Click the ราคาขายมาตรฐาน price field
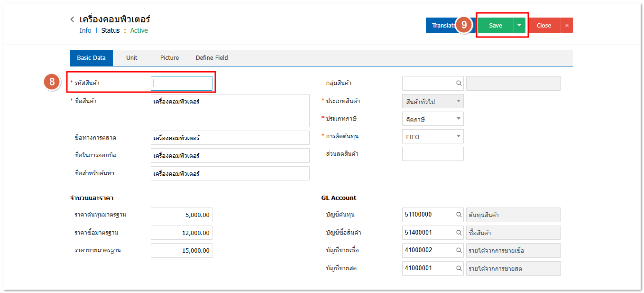The image size is (644, 293). [182, 250]
